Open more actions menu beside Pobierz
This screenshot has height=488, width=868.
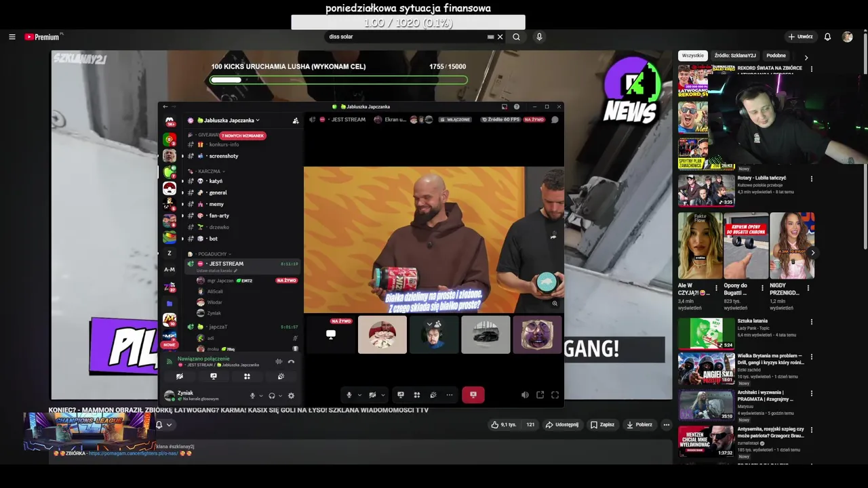coord(667,425)
